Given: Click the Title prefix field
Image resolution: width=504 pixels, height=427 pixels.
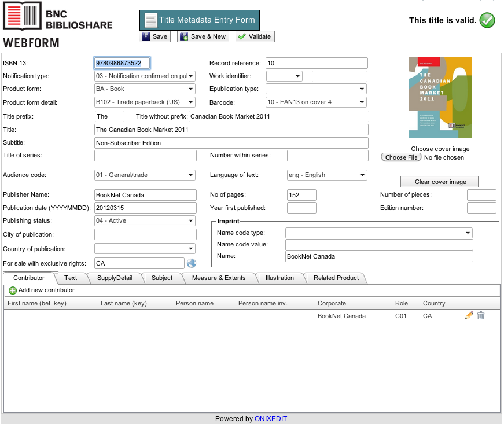Looking at the screenshot, I should [x=109, y=117].
